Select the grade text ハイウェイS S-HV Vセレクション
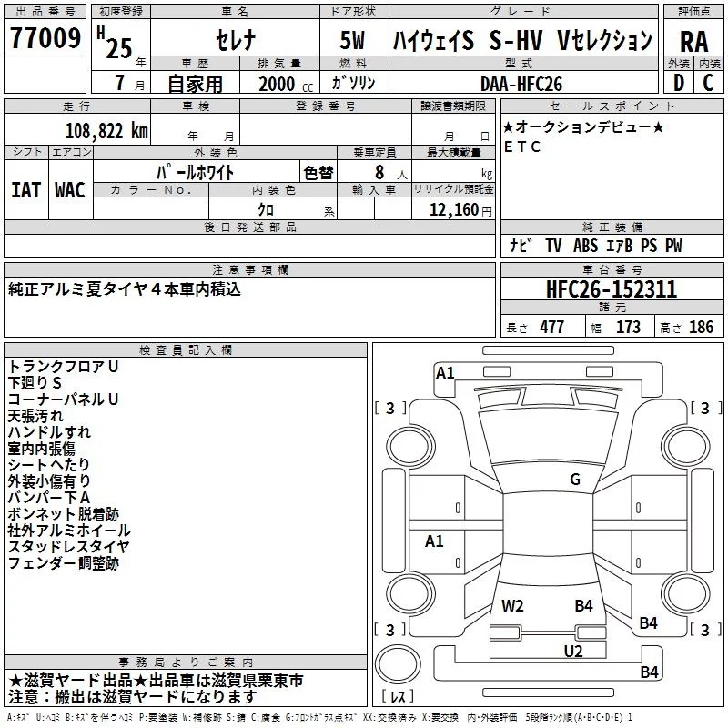The height and width of the screenshot is (728, 728). tap(522, 40)
